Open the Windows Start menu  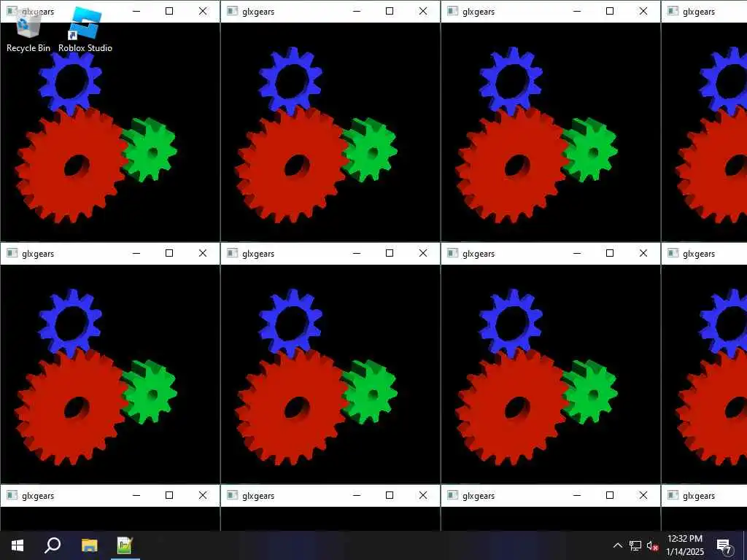(18, 545)
